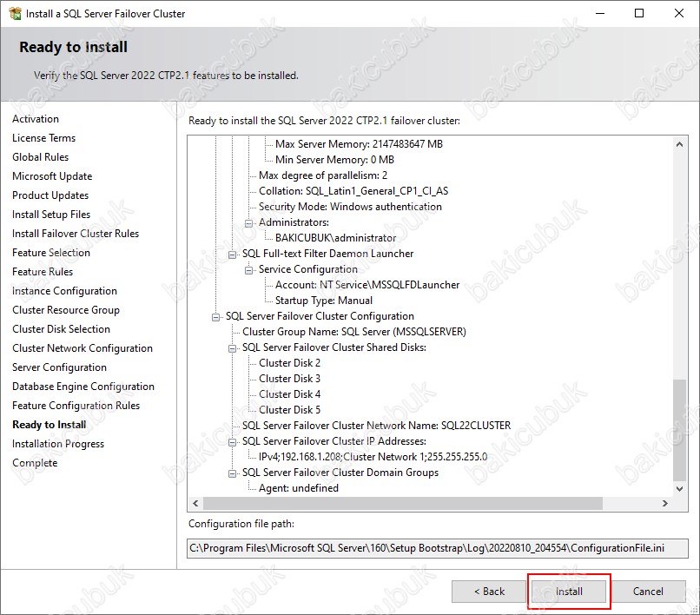Select BAKICUBUK\administrator entry
Screen dimensions: 700x615
click(x=336, y=238)
